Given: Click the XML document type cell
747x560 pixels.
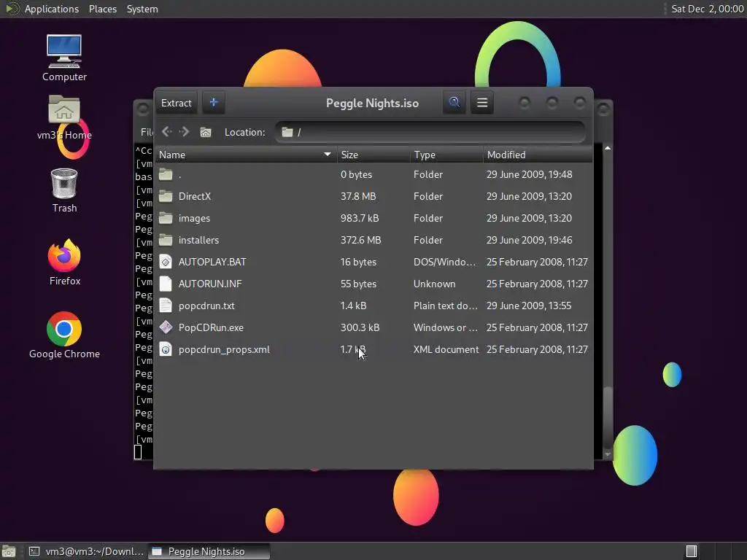Looking at the screenshot, I should click(x=446, y=349).
